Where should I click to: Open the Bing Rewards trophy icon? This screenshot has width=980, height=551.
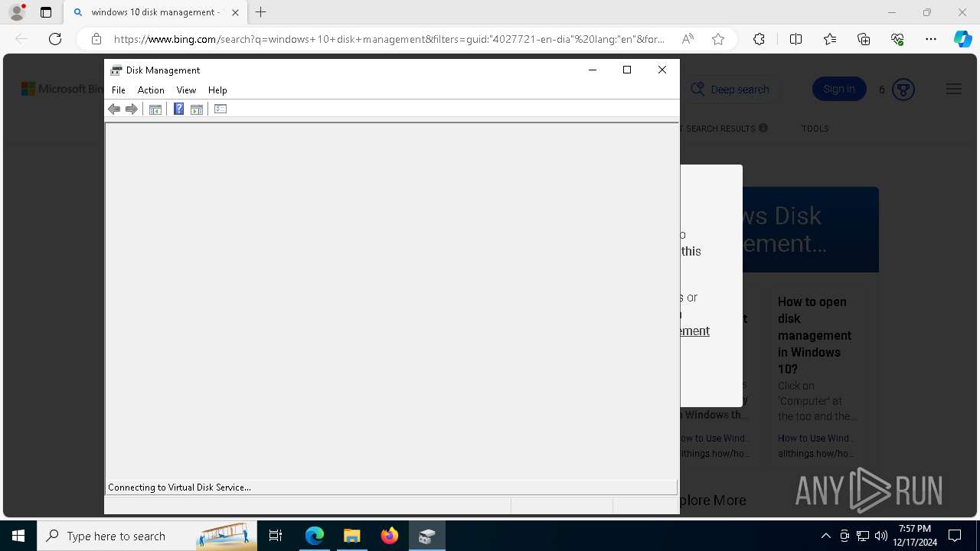[x=903, y=90]
